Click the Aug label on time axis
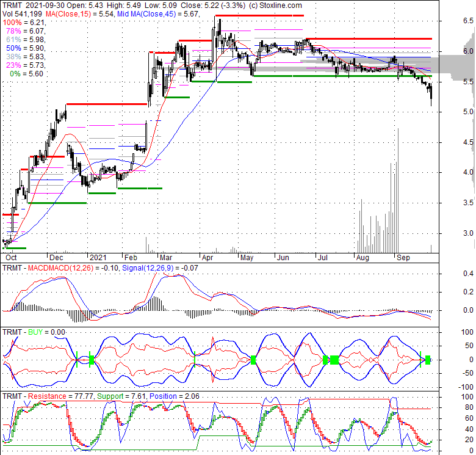 [362, 258]
